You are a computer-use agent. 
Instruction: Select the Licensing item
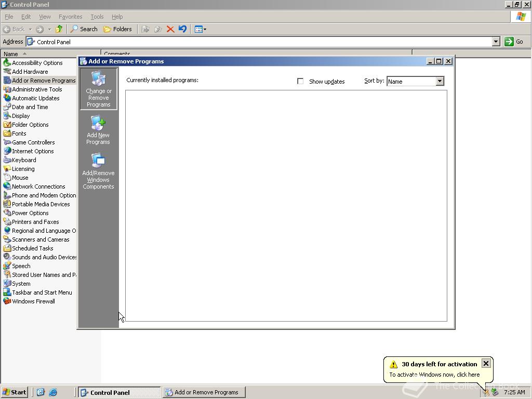pyautogui.click(x=19, y=169)
